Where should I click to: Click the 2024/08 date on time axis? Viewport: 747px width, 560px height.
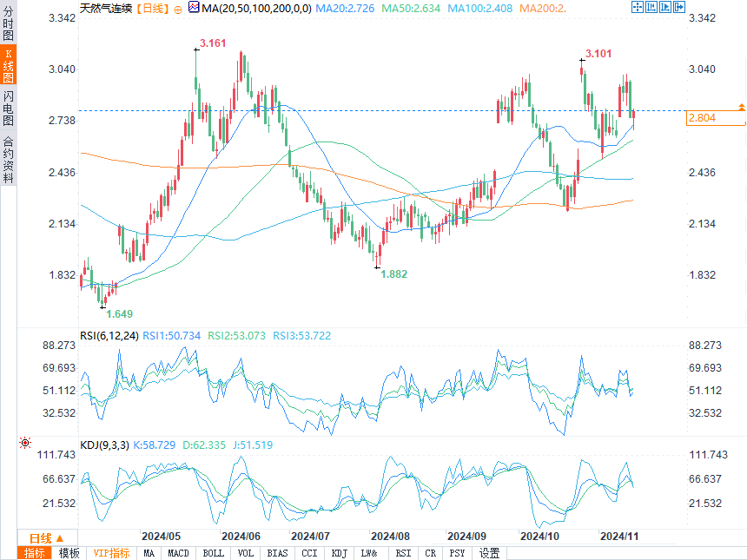coord(390,537)
